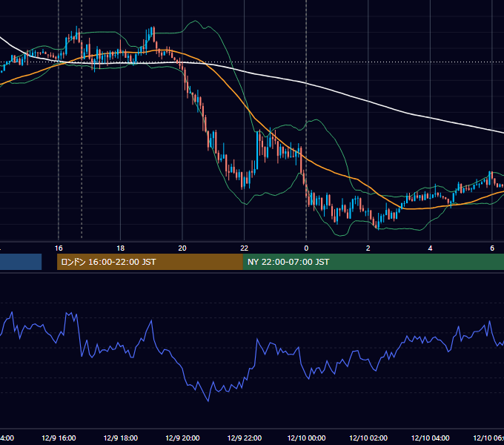Click the "4" hour label on the price chart axis
The height and width of the screenshot is (445, 504).
click(x=430, y=248)
